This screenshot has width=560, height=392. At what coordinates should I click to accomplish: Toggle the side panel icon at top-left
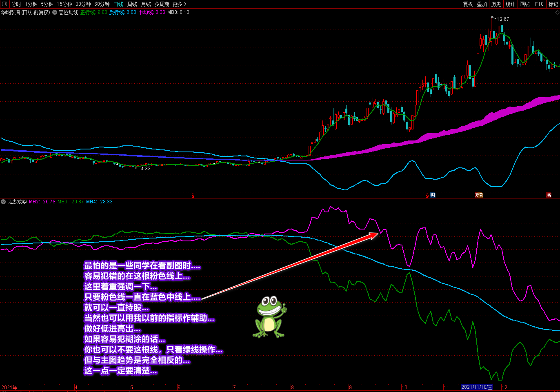[4, 4]
